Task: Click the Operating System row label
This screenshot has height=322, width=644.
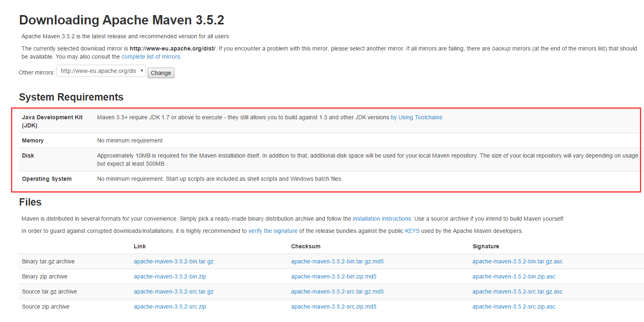Action: [47, 179]
